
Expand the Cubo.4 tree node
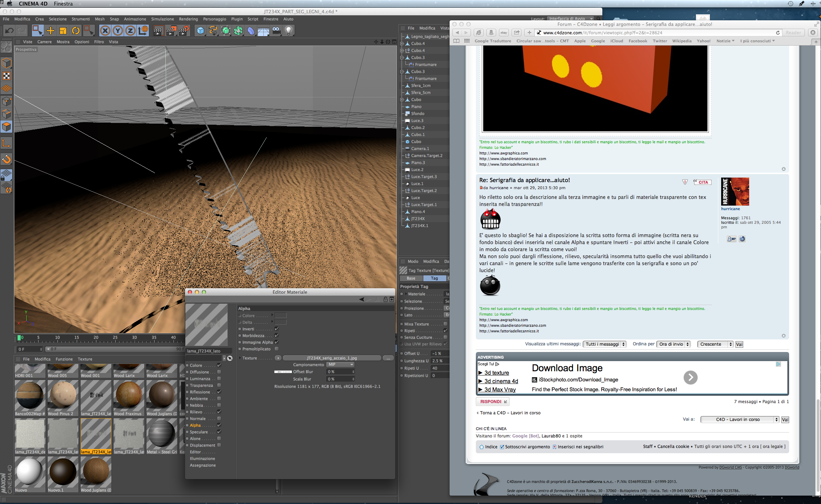tap(402, 44)
